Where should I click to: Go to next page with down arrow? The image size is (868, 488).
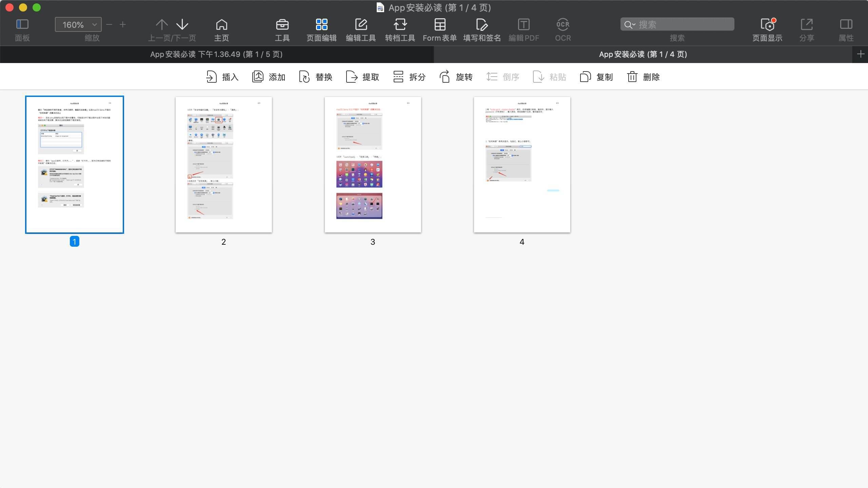[182, 24]
